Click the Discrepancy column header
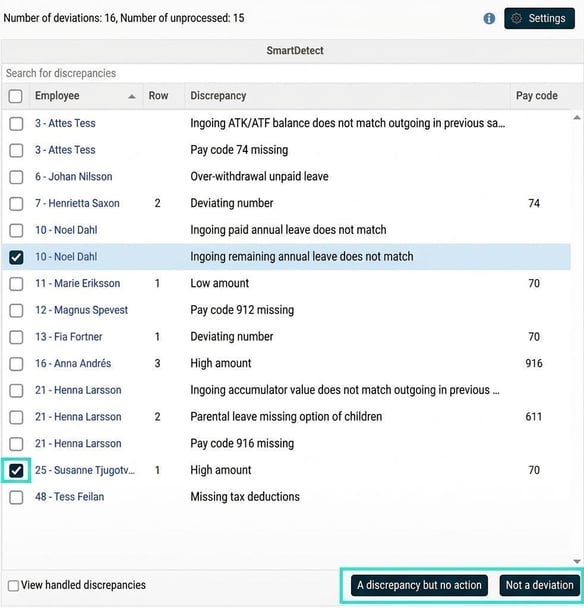 tap(218, 96)
